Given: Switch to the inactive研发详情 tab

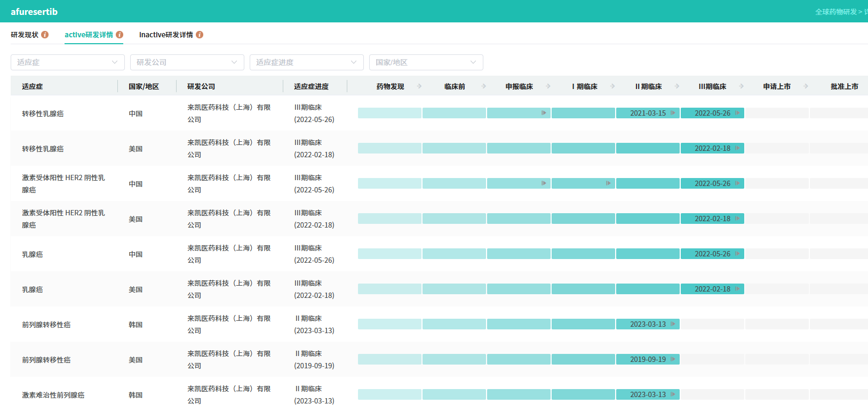Looking at the screenshot, I should [x=166, y=35].
